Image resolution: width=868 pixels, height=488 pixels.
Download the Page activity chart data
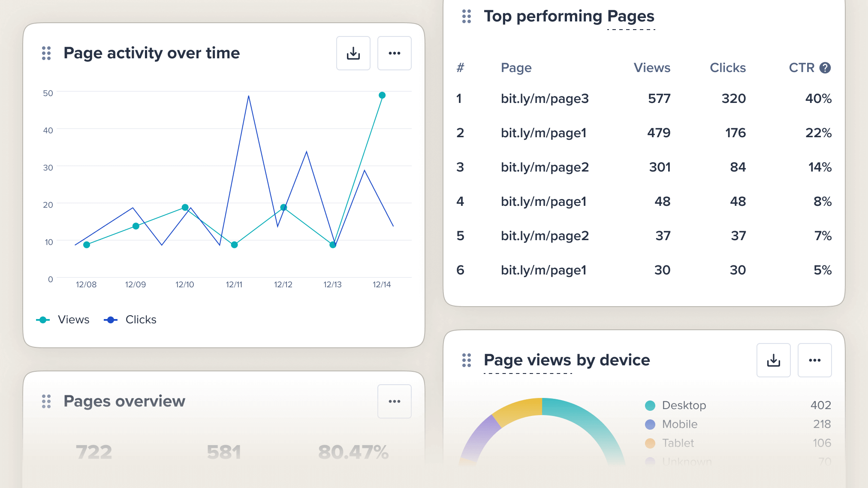click(x=353, y=53)
